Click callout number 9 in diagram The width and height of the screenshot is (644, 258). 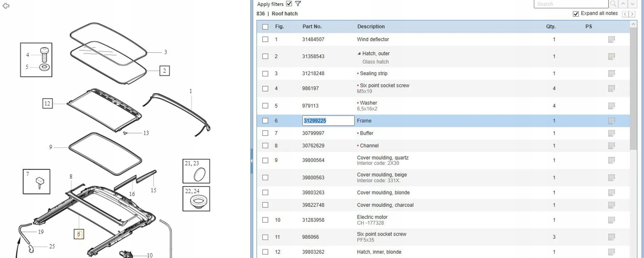pyautogui.click(x=51, y=147)
